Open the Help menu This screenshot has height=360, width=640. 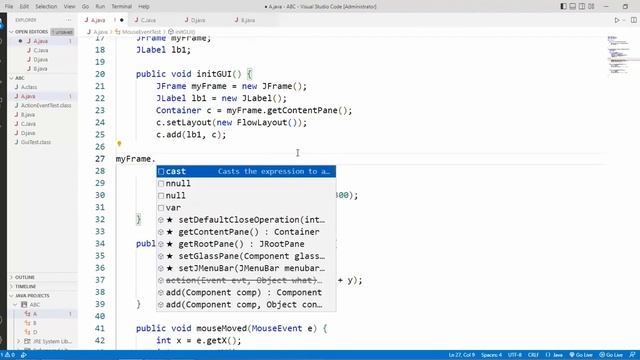pos(144,7)
